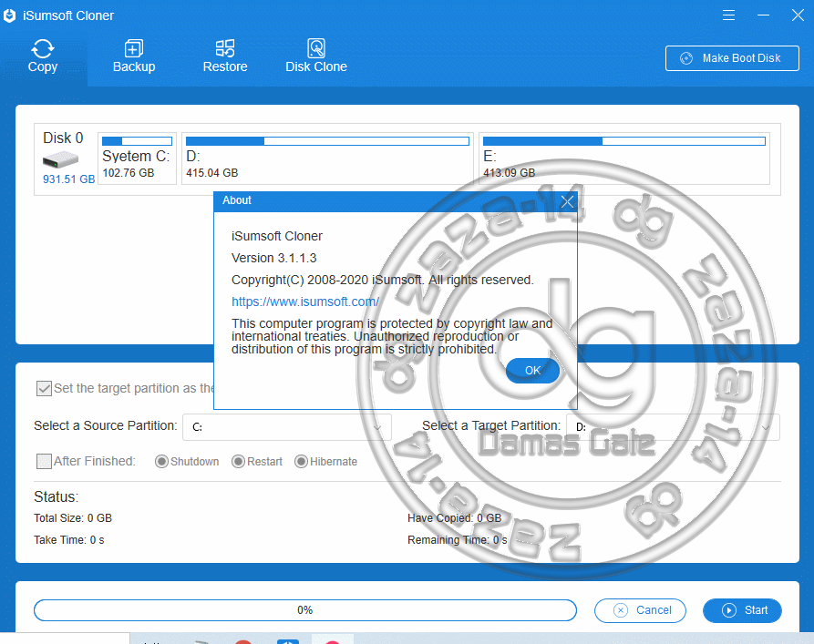
Task: Switch to the Backup tab
Action: click(x=134, y=56)
